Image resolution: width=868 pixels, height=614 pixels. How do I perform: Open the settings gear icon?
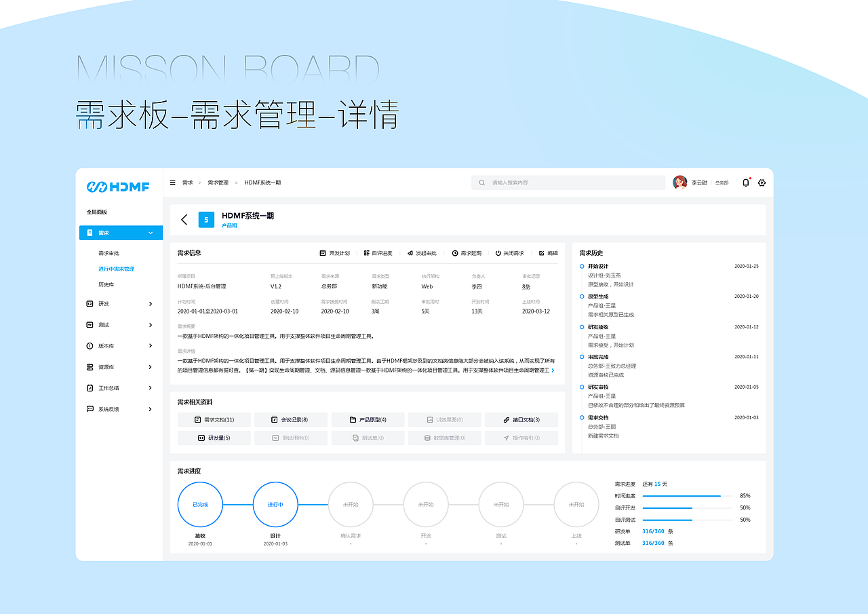click(x=762, y=183)
